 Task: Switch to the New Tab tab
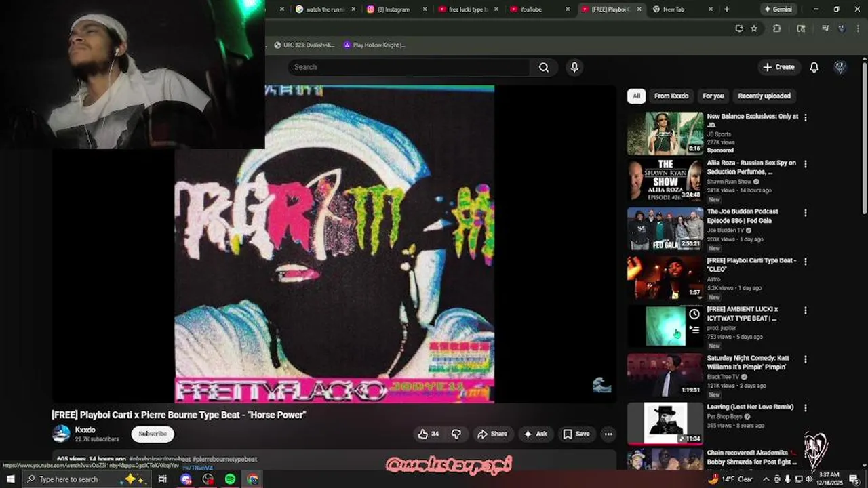coord(682,9)
